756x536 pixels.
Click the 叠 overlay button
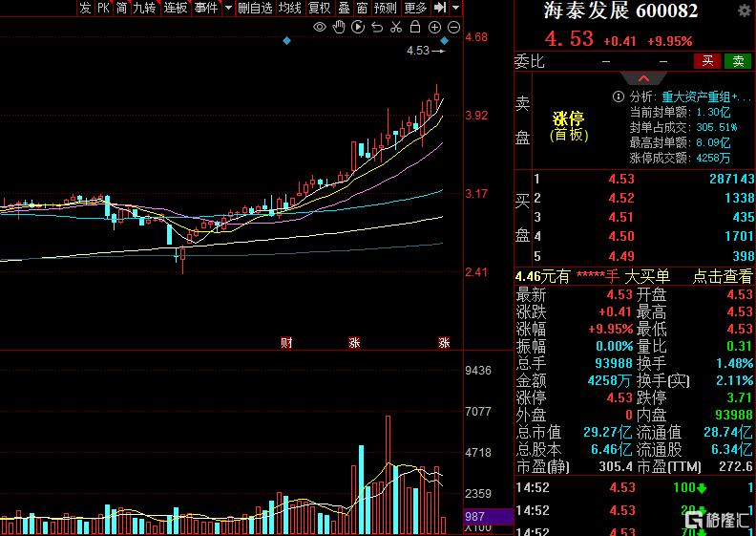click(344, 8)
